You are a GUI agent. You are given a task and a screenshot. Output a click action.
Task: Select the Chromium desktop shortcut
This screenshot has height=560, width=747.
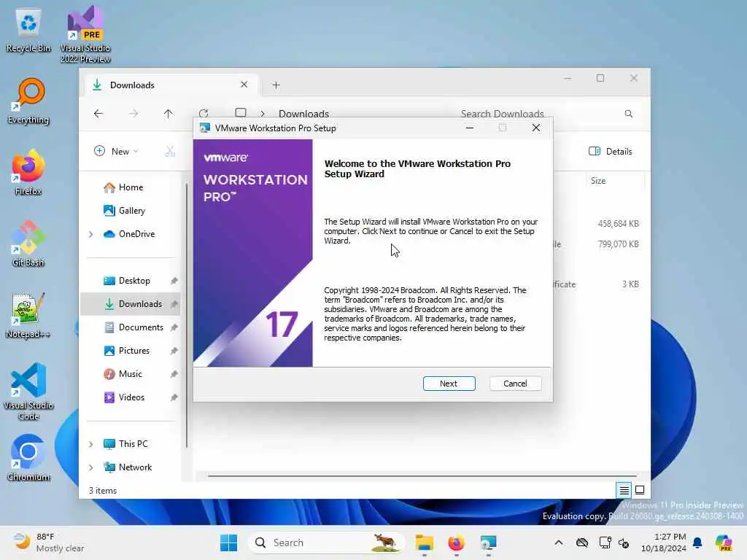(28, 458)
